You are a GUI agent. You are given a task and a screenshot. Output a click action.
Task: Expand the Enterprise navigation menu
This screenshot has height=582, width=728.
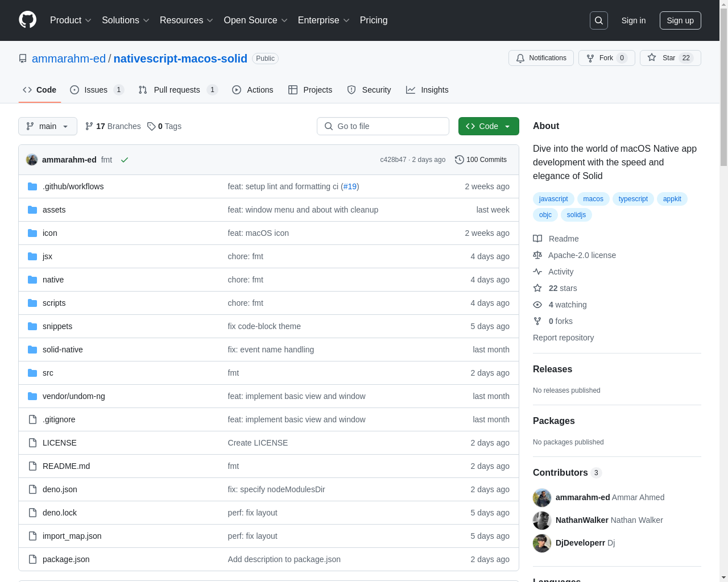click(324, 20)
